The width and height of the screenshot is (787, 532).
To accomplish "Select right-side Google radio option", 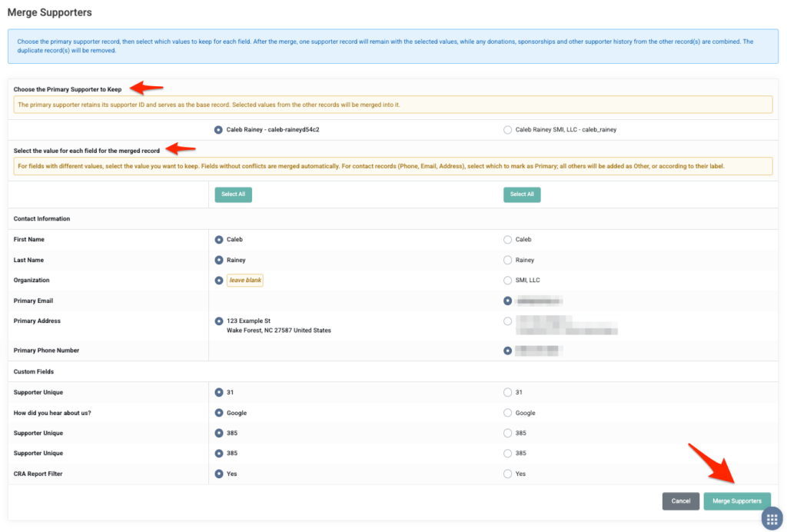I will pyautogui.click(x=507, y=413).
